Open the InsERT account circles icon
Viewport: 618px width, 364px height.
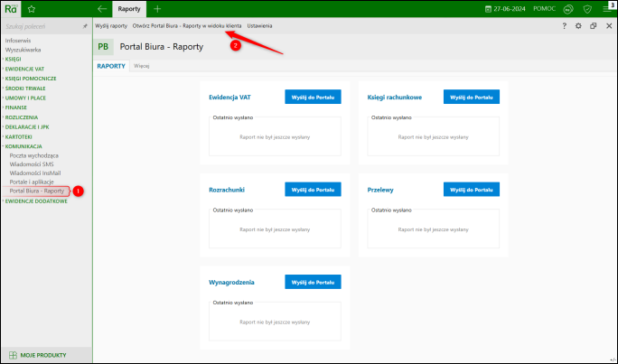568,9
